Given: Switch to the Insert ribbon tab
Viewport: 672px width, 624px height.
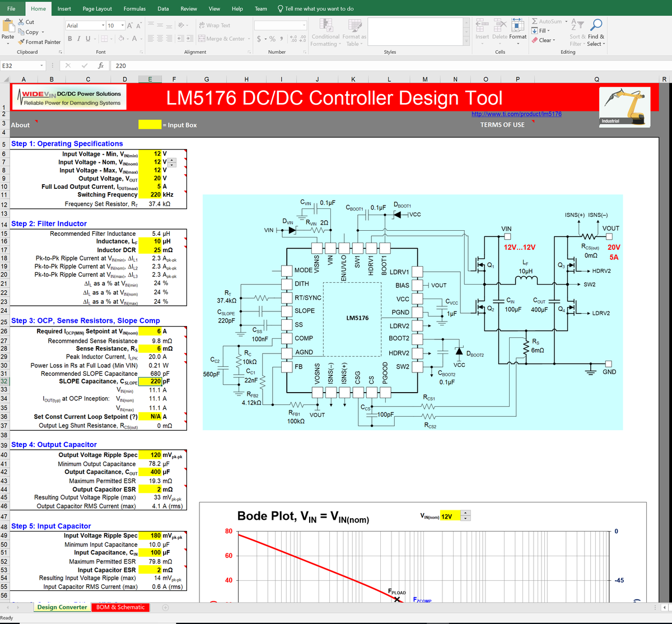Looking at the screenshot, I should [64, 8].
